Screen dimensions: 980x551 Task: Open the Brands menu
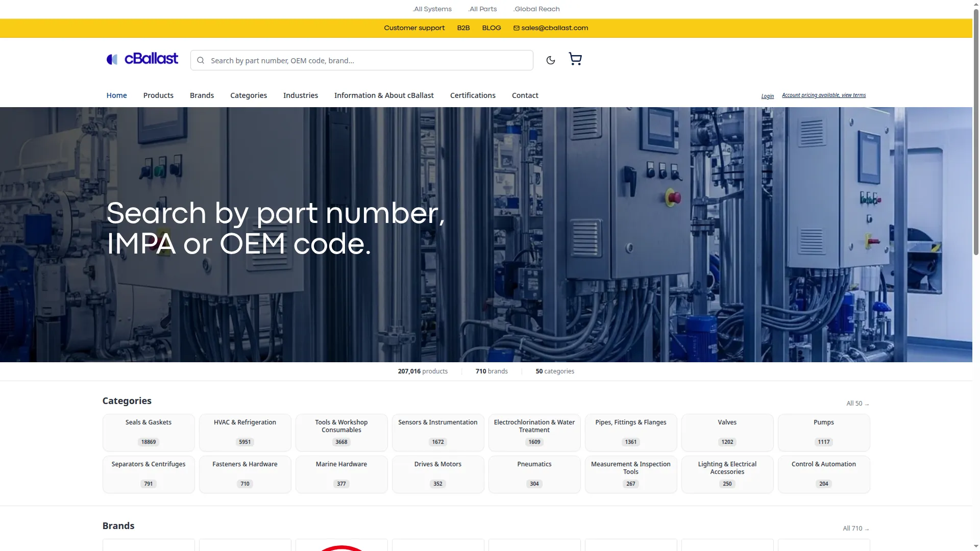pyautogui.click(x=202, y=95)
